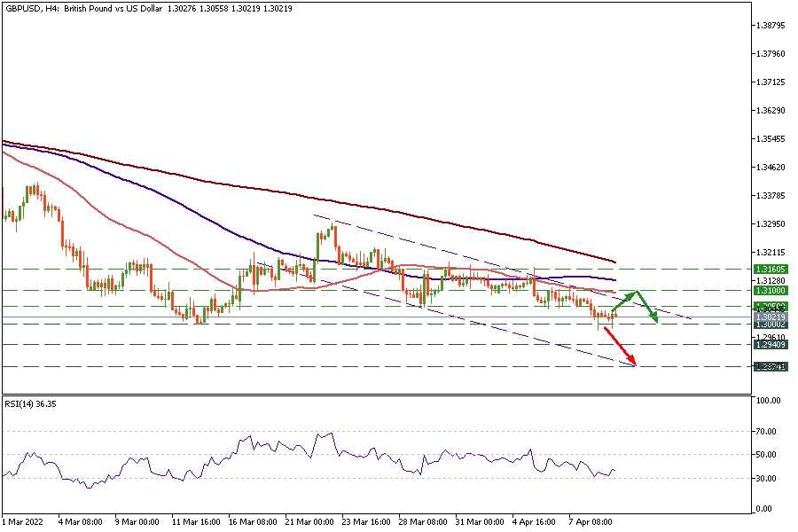The height and width of the screenshot is (532, 798).
Task: Click the green upward forecast arrow
Action: coord(625,300)
